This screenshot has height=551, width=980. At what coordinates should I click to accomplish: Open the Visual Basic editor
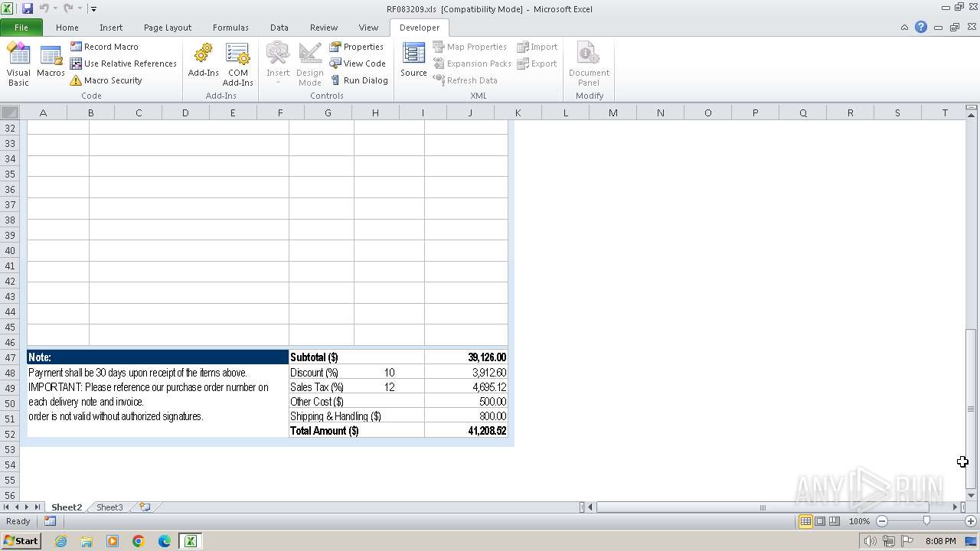point(18,64)
